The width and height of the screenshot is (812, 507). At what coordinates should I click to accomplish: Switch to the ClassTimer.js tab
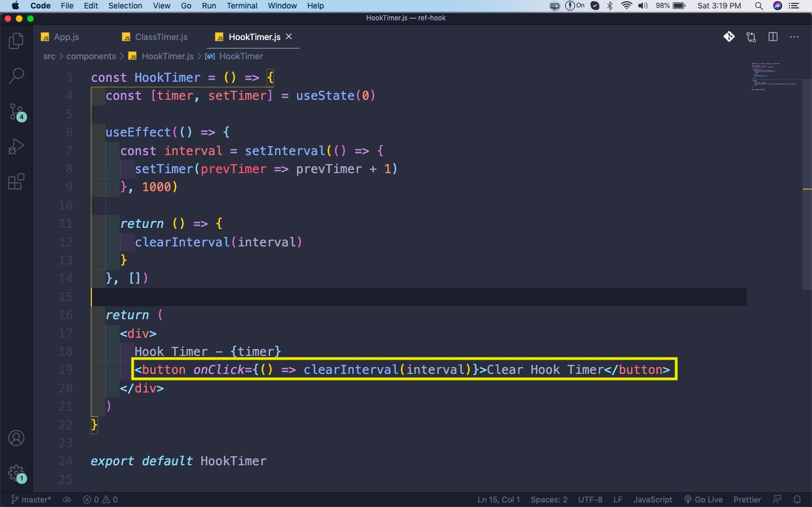coord(155,37)
